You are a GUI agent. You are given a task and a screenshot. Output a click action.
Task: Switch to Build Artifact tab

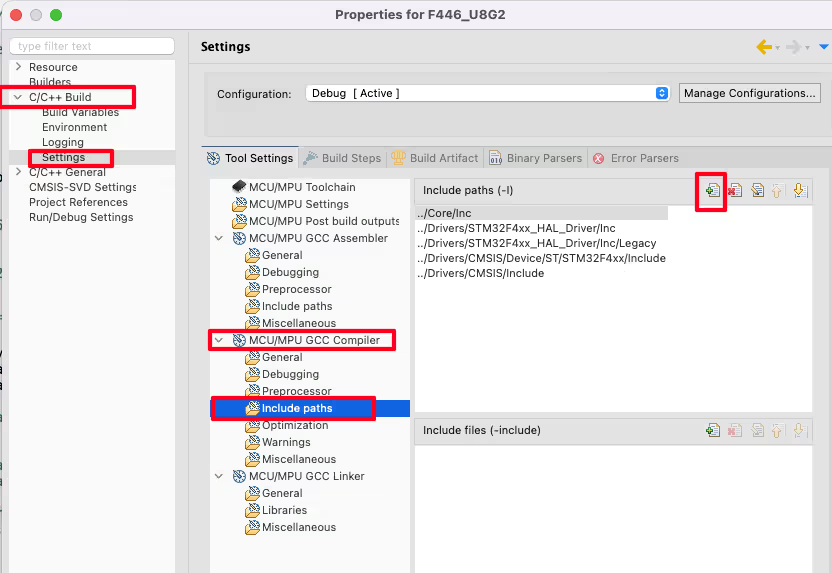(x=435, y=158)
